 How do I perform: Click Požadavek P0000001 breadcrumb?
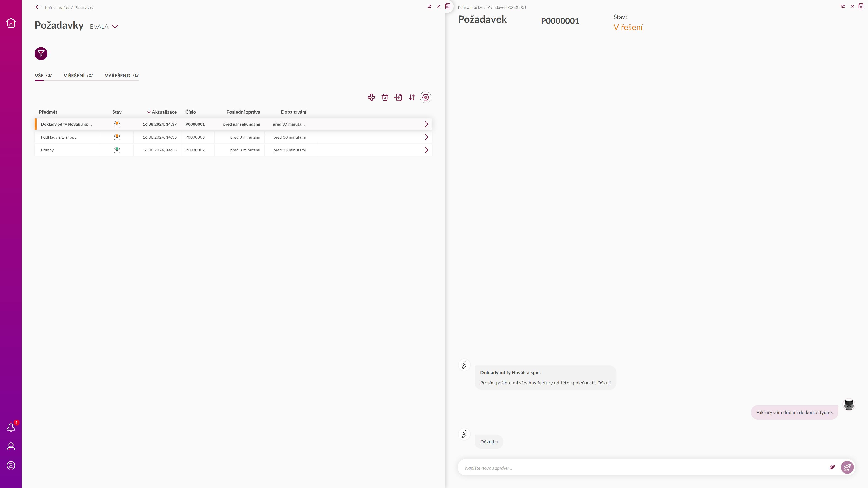507,7
